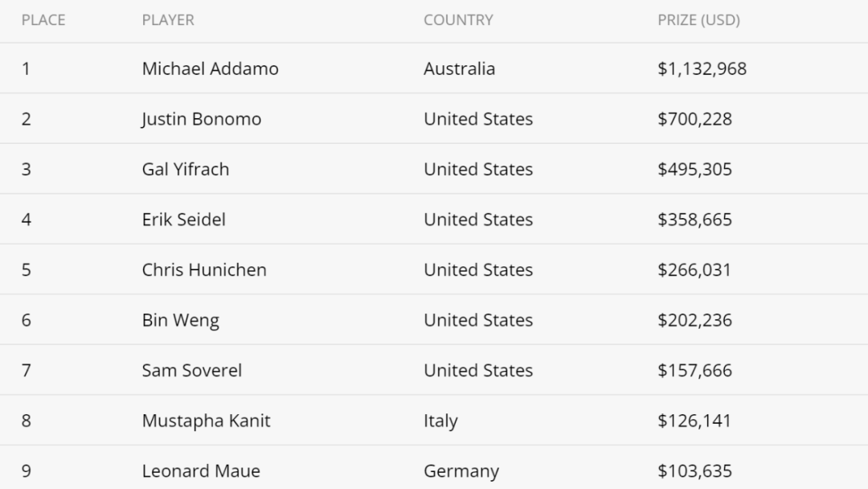
Task: Click Erik Seidel in the player column
Action: click(x=183, y=220)
